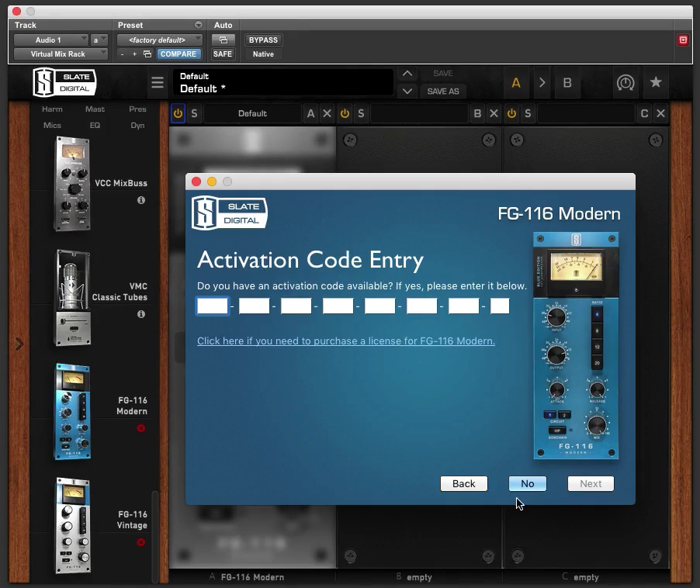Open the Pres module category
This screenshot has height=588, width=700.
(137, 109)
